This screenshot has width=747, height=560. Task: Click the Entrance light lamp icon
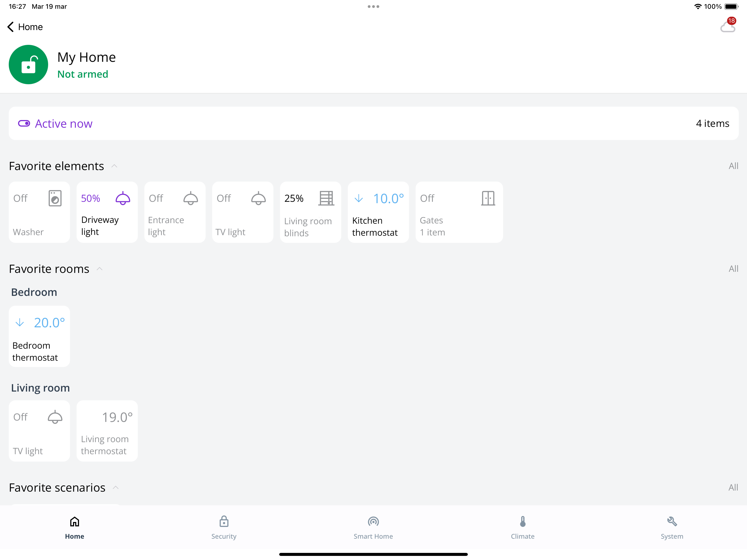tap(191, 198)
